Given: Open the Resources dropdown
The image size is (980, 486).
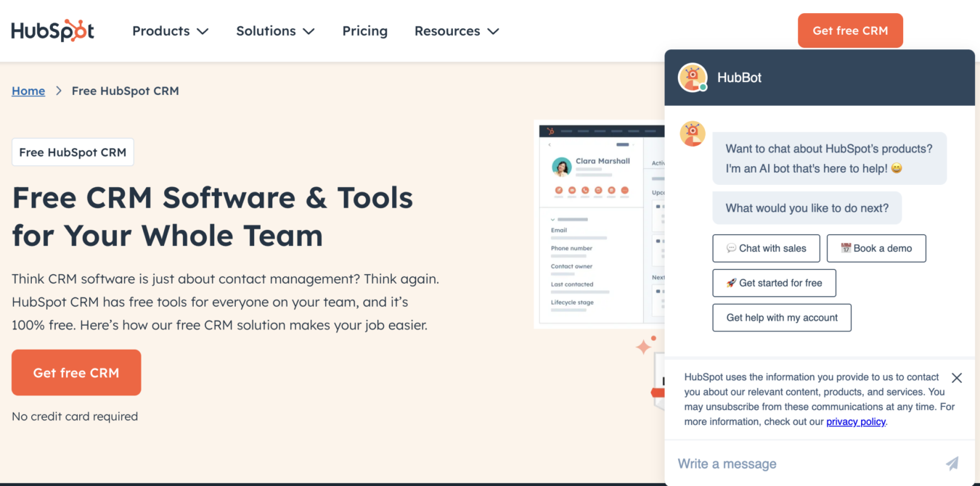Looking at the screenshot, I should coord(457,31).
